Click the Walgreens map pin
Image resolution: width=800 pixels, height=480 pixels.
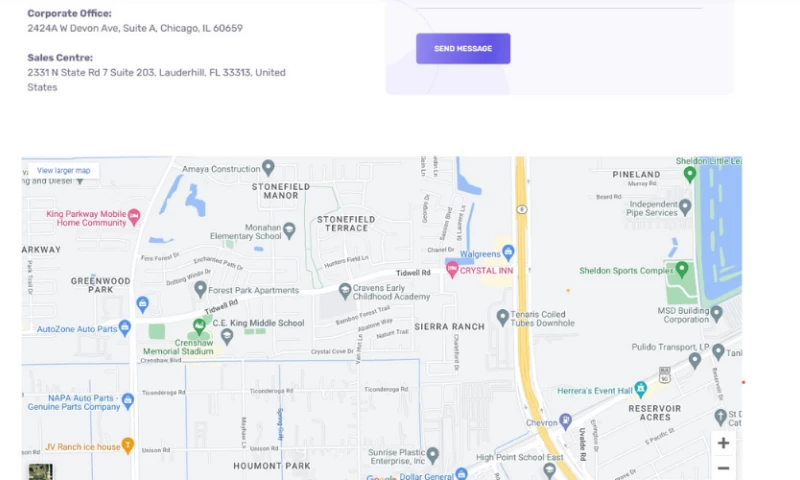tap(508, 252)
